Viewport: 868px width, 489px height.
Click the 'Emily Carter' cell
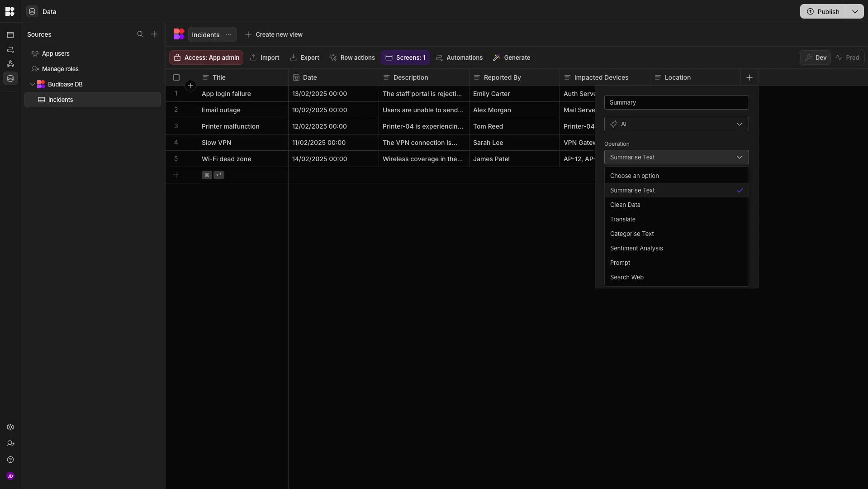pos(514,94)
